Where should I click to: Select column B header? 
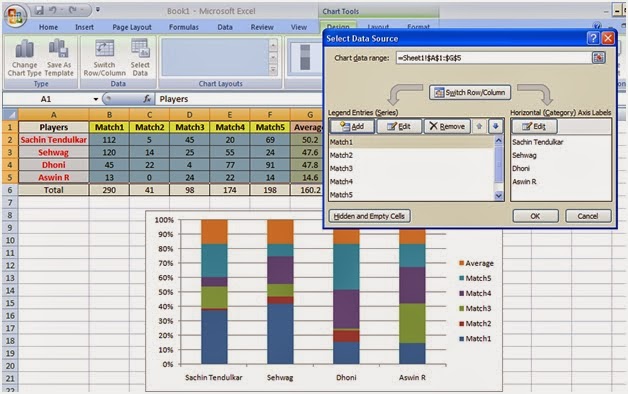click(x=109, y=115)
